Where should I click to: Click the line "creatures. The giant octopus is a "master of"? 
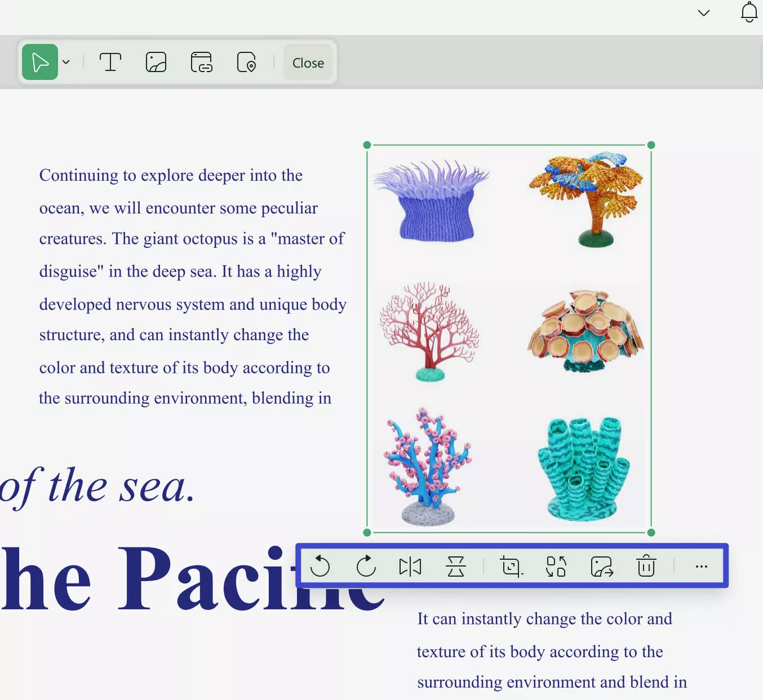click(192, 239)
